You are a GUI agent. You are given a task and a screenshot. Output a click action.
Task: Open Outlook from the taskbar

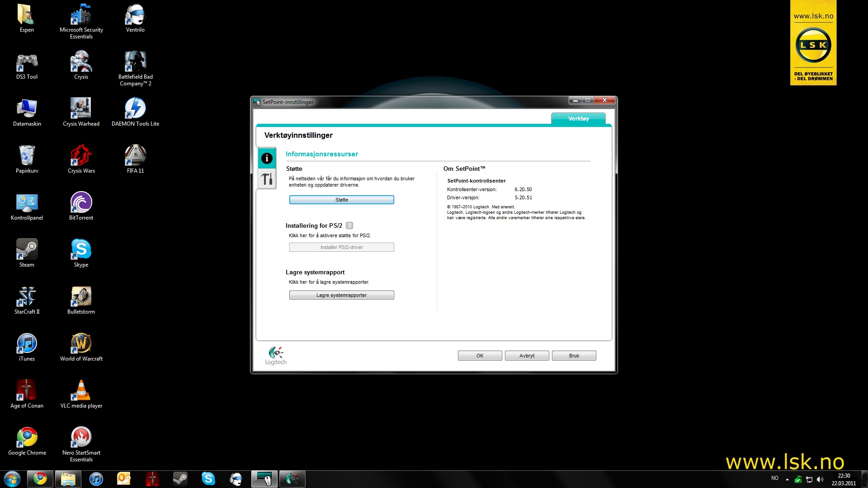(x=124, y=479)
